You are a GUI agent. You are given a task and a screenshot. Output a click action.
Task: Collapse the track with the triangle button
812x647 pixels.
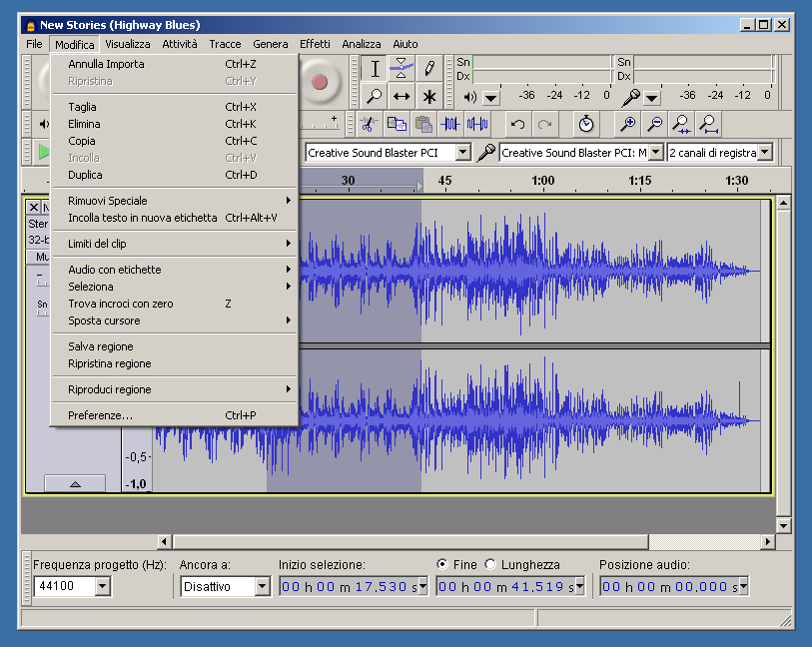tap(75, 484)
